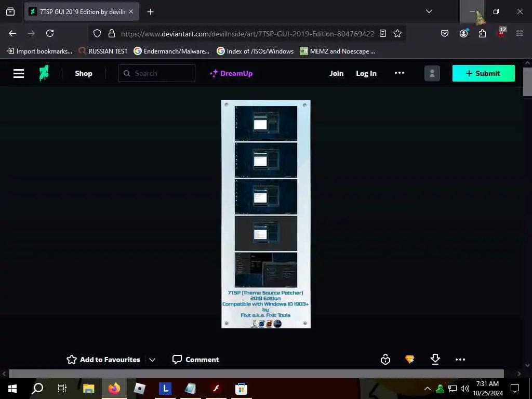Viewport: 532px width, 399px height.
Task: Focus the DeviantArt Search field
Action: pos(157,73)
